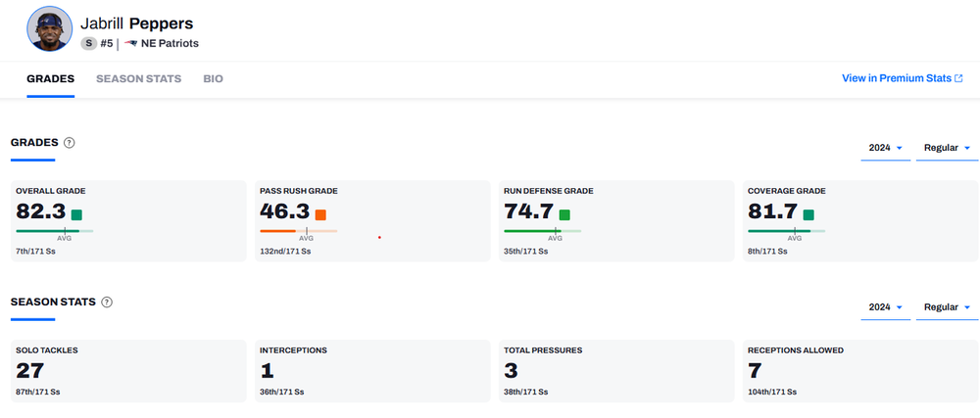Open the Grades section Regular season dropdown

tap(947, 148)
